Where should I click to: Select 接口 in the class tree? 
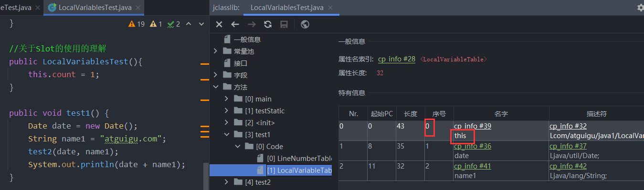point(241,63)
